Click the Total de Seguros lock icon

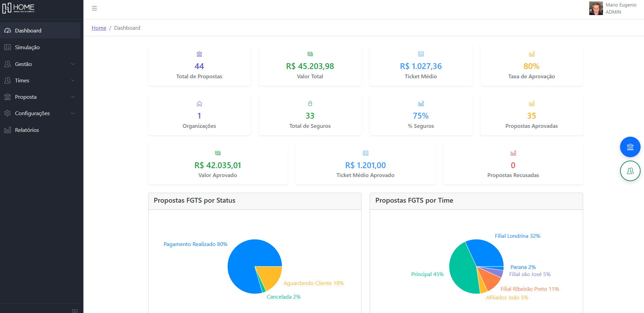coord(310,104)
